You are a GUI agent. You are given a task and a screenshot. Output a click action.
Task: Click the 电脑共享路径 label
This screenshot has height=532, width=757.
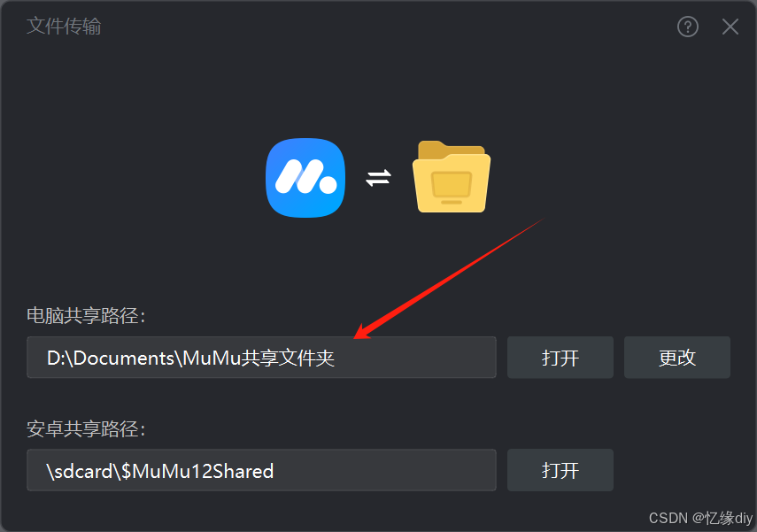coord(86,316)
